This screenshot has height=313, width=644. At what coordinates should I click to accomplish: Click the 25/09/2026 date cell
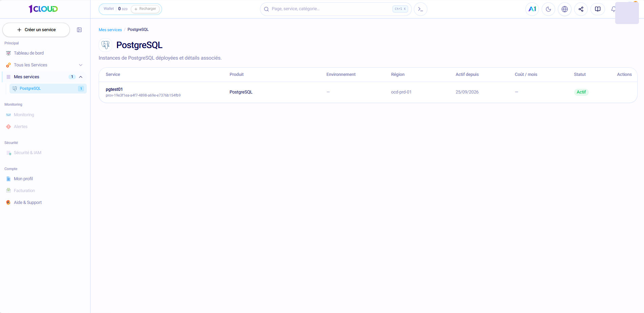tap(467, 92)
